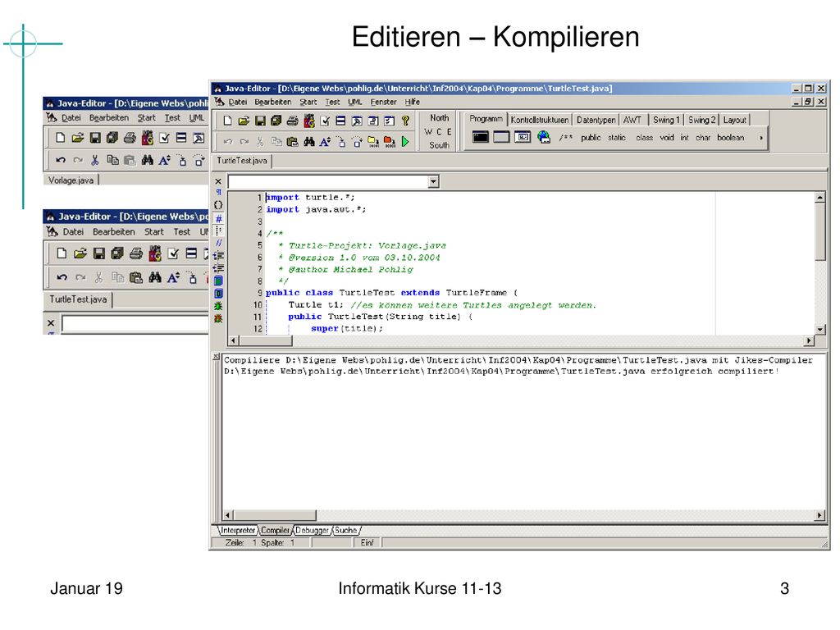Open combo box dropdown above code editor
This screenshot has width=840, height=630.
point(434,181)
